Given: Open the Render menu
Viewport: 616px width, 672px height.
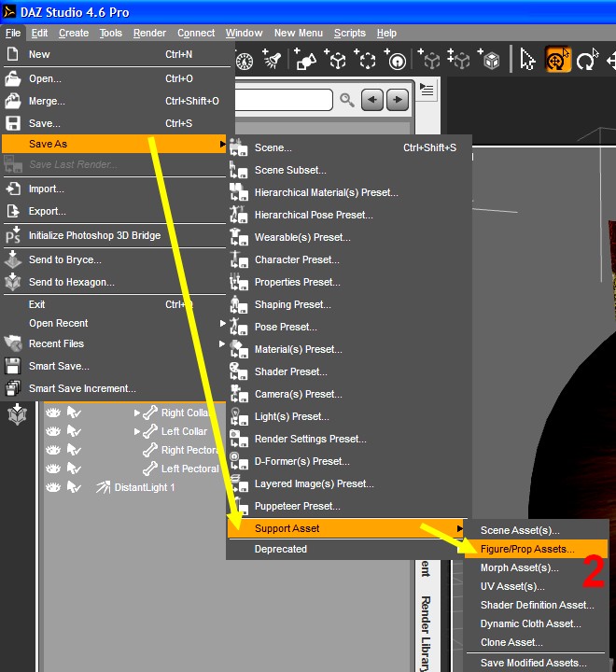Looking at the screenshot, I should point(149,33).
